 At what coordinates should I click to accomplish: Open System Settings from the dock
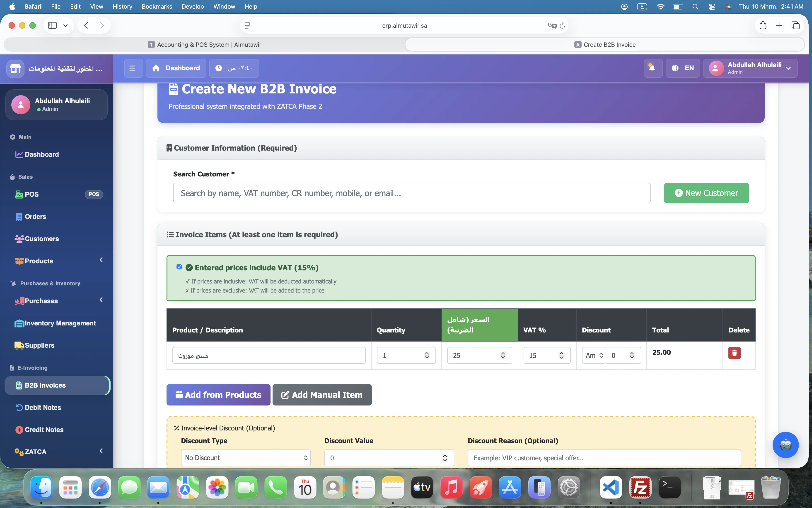tap(569, 488)
